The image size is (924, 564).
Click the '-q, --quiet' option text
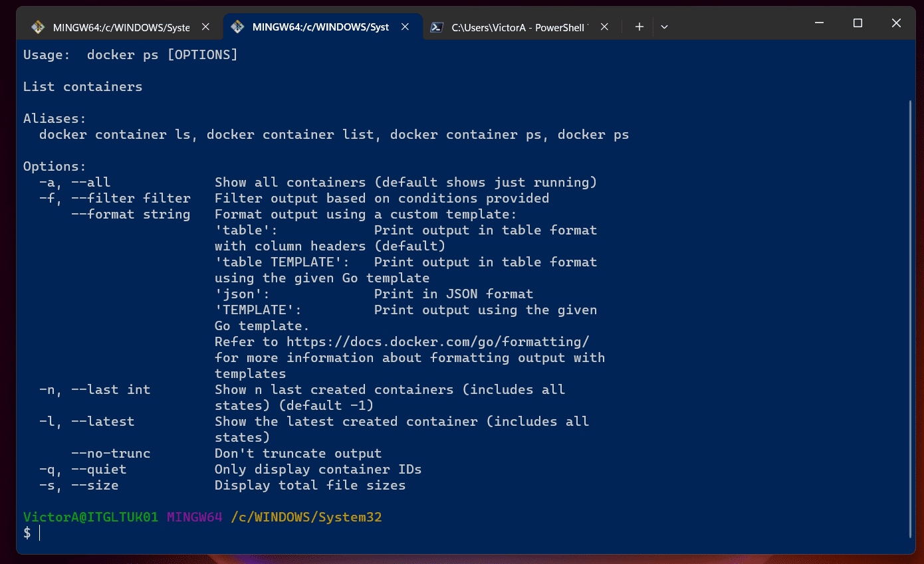82,469
